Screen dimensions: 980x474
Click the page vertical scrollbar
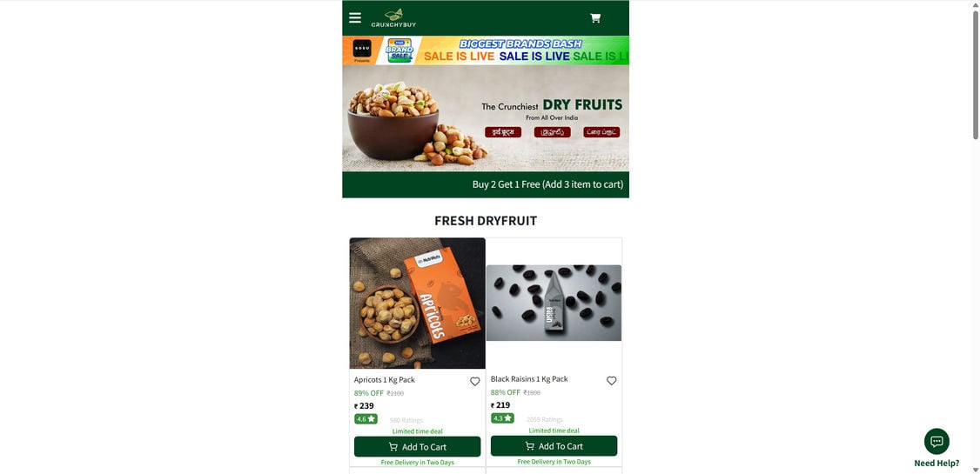(x=975, y=75)
